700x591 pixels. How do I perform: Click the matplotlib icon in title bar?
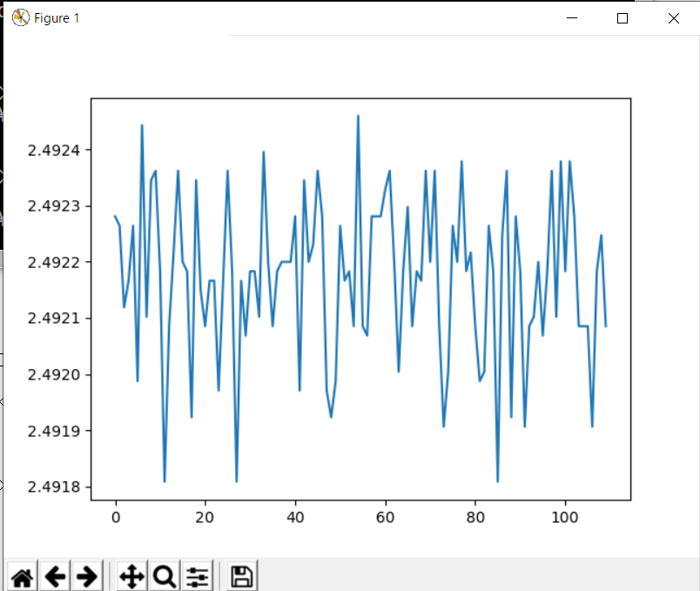(x=20, y=17)
